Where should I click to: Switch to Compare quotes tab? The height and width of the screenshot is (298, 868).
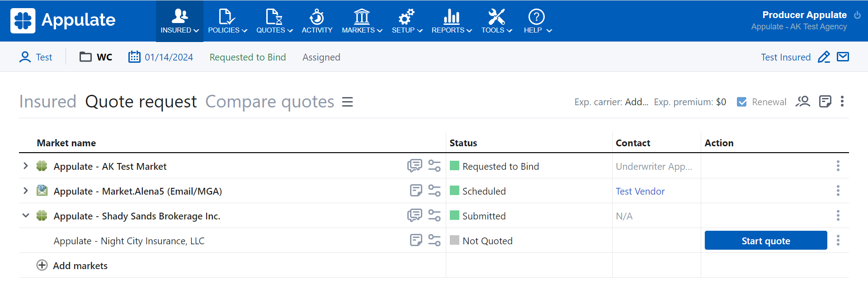pyautogui.click(x=269, y=102)
